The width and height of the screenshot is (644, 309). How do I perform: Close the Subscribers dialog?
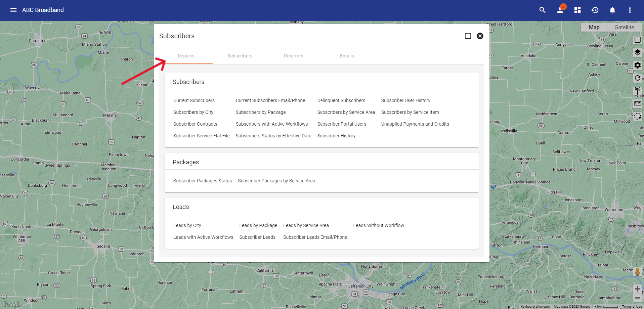[480, 36]
